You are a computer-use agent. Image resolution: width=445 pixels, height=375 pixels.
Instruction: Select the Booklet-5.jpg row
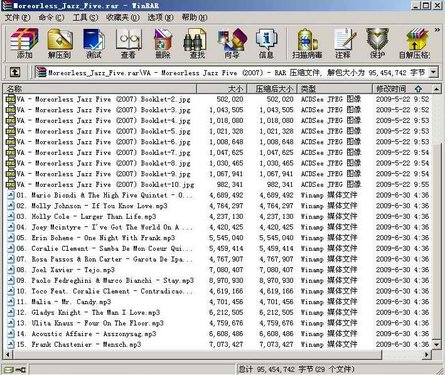(218, 131)
